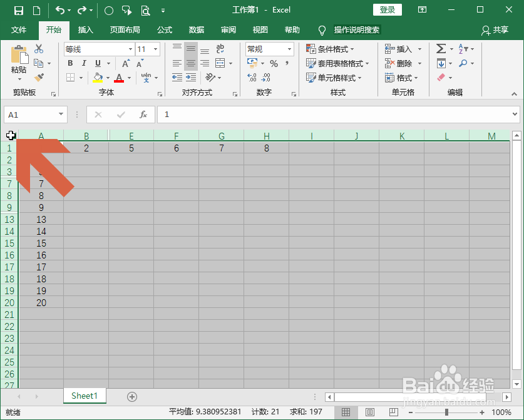This screenshot has height=420, width=524.
Task: Pick the red font color button
Action: coord(119,78)
